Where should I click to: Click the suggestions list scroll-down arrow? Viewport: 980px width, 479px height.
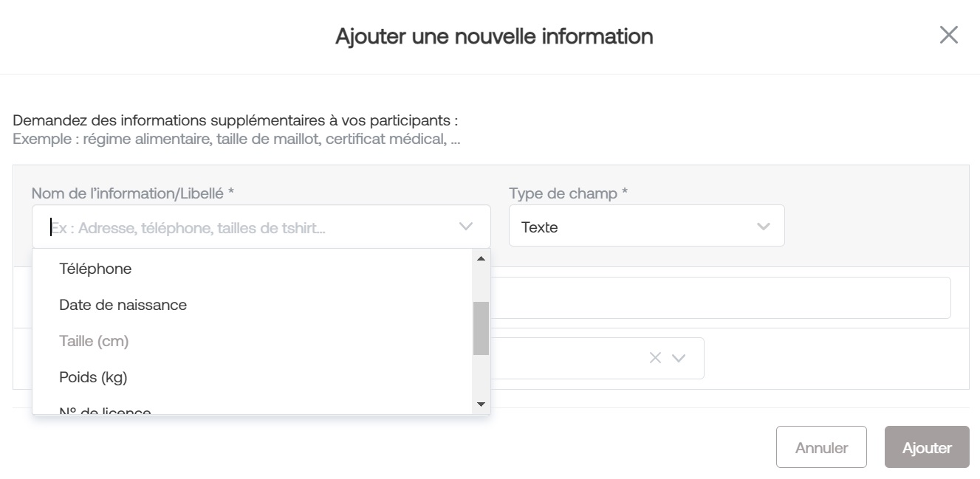click(x=481, y=404)
